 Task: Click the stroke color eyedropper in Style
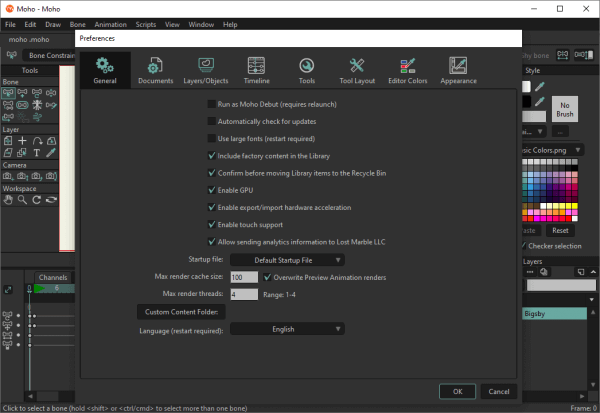tap(540, 101)
